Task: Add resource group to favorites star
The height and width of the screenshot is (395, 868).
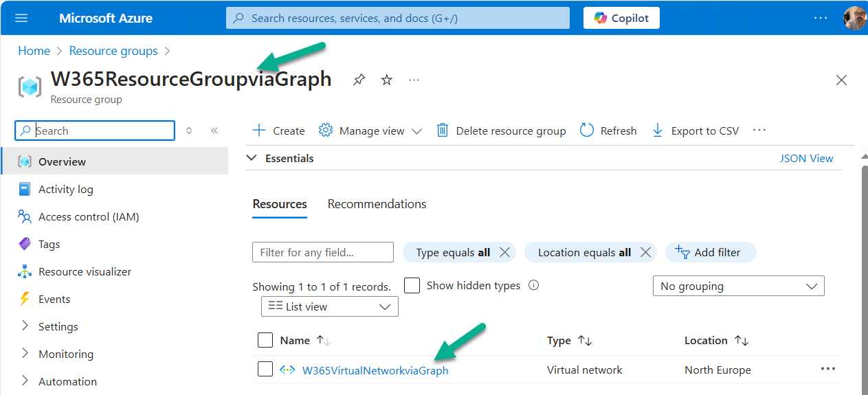Action: 387,80
